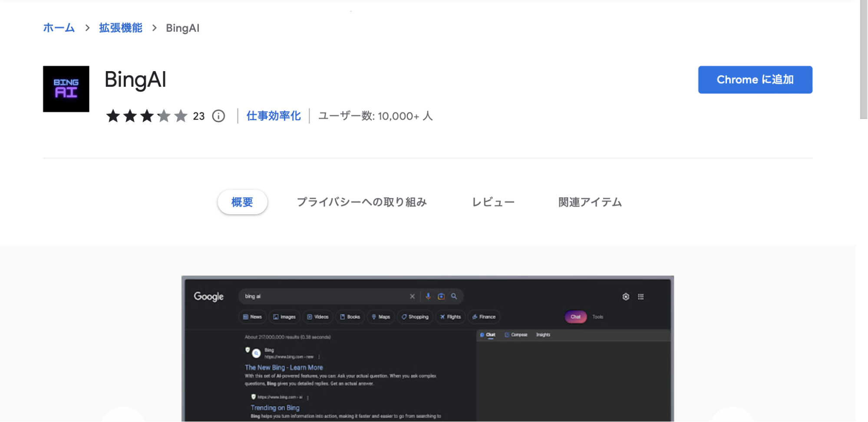Add BingAI to Chrome with the blue button
The width and height of the screenshot is (868, 422).
point(755,80)
